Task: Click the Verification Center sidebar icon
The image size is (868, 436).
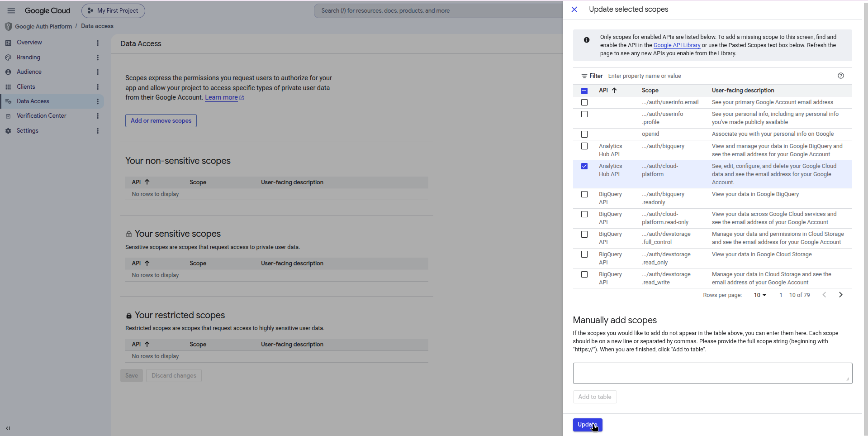Action: point(8,116)
